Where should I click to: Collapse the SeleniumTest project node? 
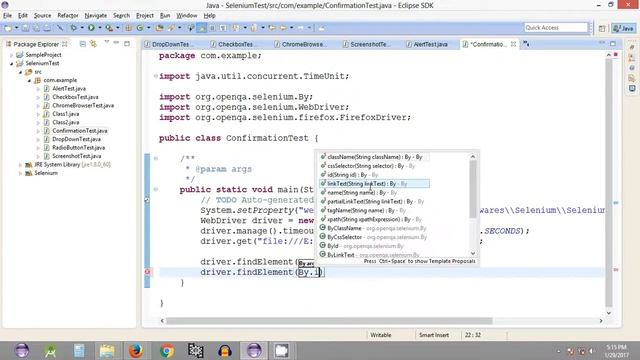[x=11, y=63]
